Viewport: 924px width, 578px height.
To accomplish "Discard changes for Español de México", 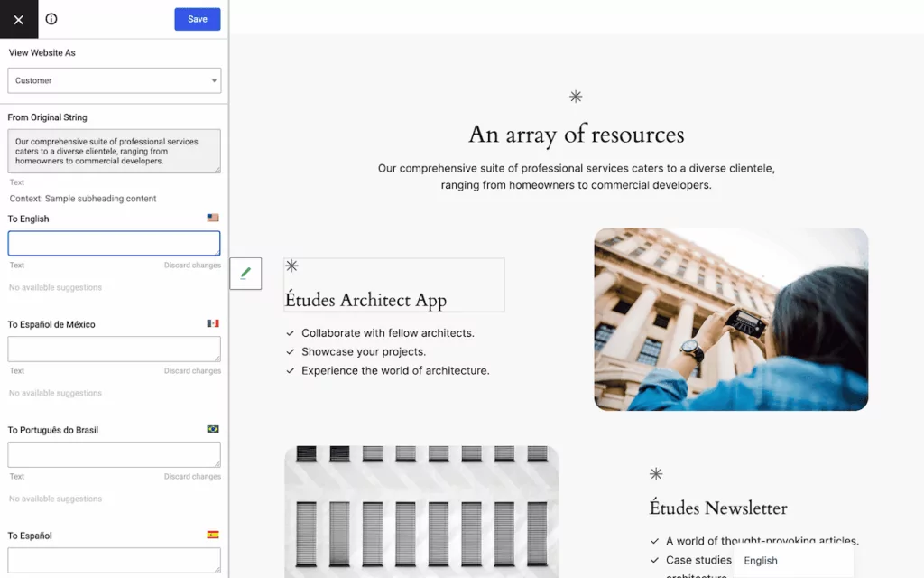I will click(192, 371).
